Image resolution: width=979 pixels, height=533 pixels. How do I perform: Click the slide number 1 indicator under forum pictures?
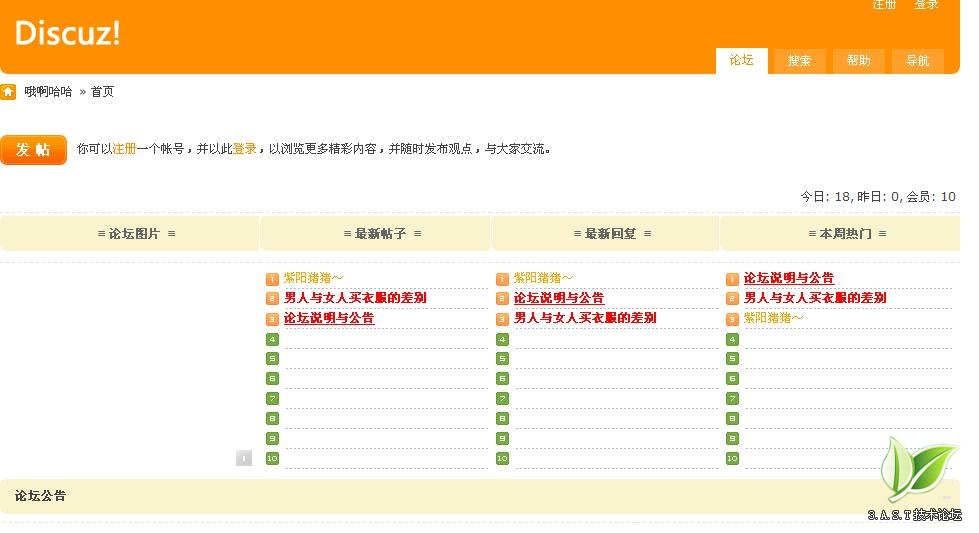pyautogui.click(x=243, y=458)
